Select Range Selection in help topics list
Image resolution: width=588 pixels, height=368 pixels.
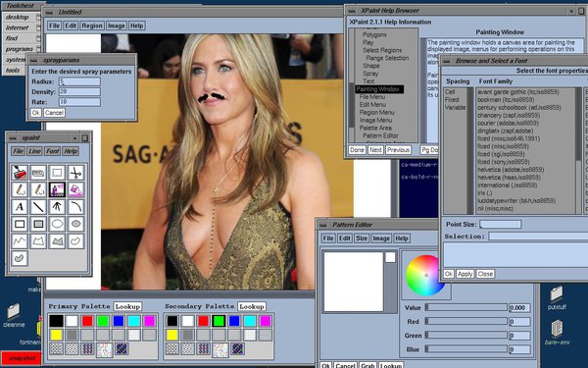[387, 58]
